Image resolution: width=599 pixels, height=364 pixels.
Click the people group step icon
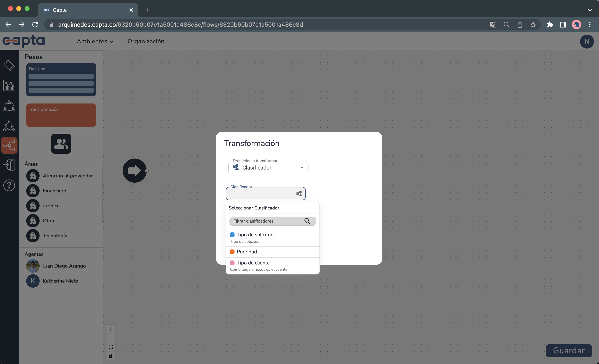[x=61, y=144]
